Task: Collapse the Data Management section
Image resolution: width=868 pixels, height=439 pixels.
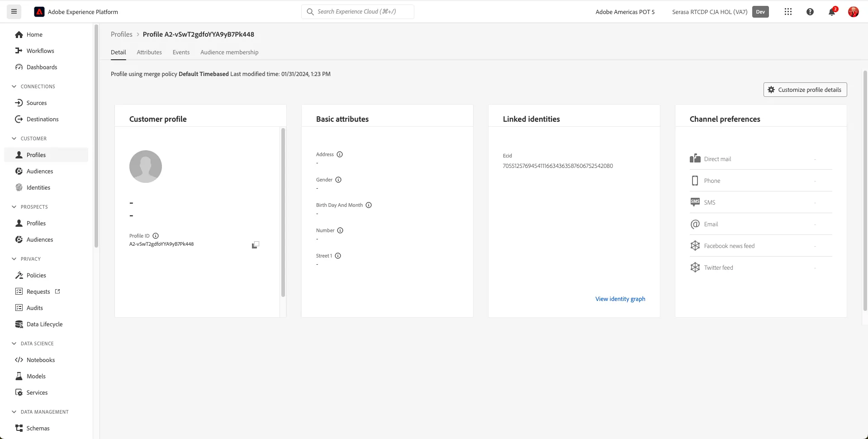Action: pyautogui.click(x=14, y=412)
